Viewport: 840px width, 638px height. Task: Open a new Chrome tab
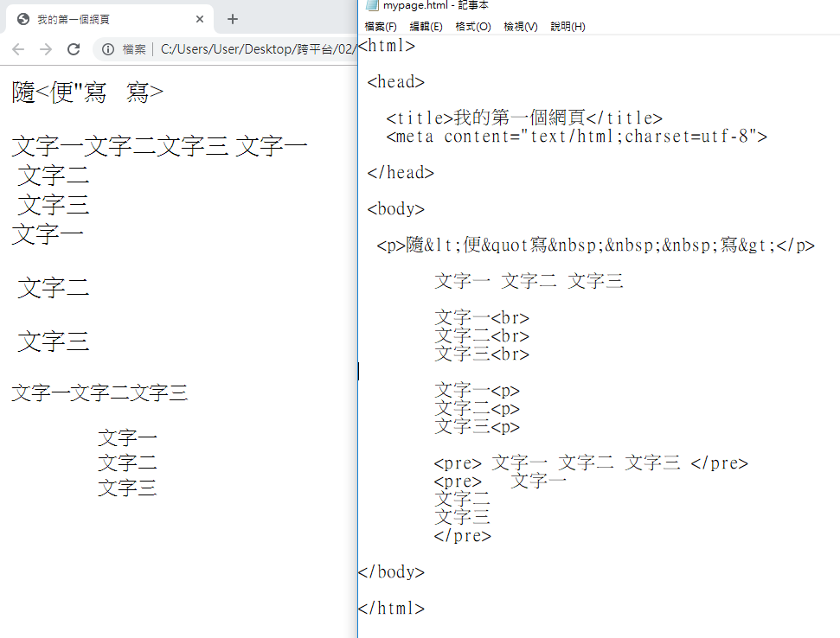click(232, 19)
